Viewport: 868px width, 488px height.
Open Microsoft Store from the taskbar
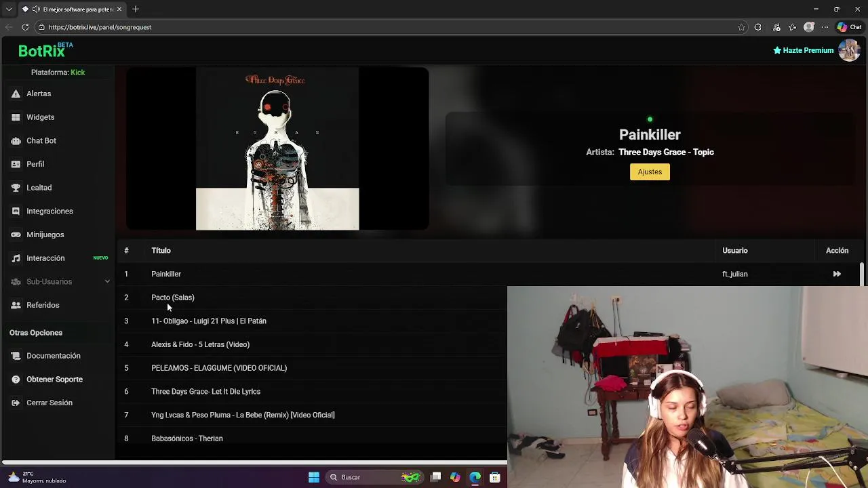(495, 477)
